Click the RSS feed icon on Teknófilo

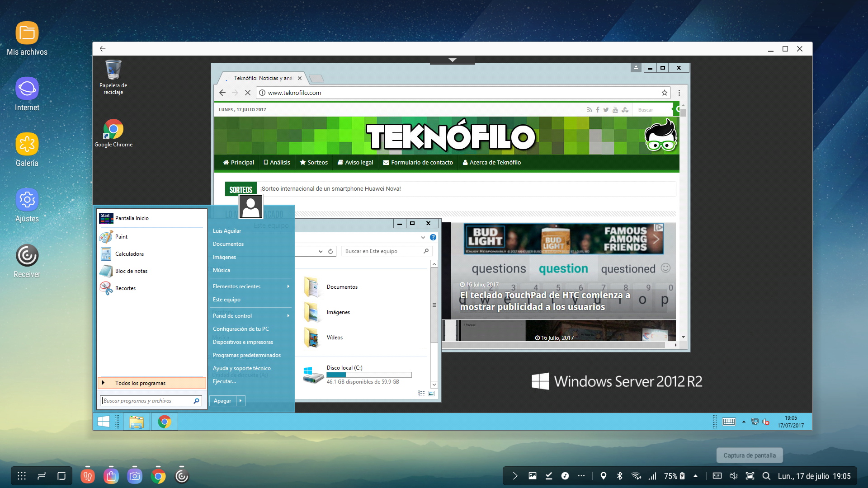tap(589, 110)
